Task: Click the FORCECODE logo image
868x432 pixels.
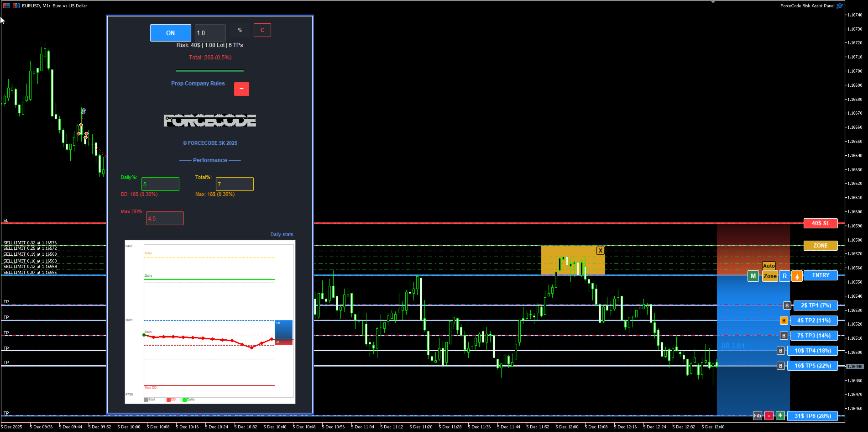Action: coord(210,121)
